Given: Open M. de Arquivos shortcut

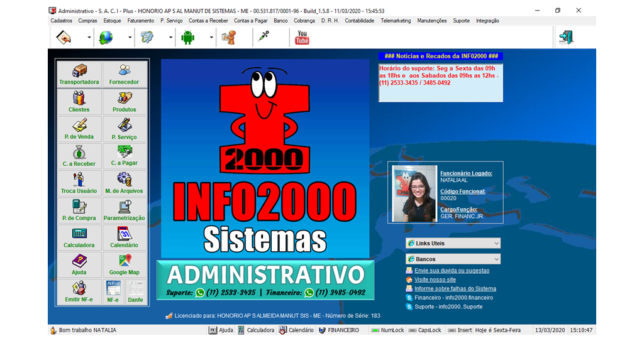Looking at the screenshot, I should pyautogui.click(x=125, y=183).
